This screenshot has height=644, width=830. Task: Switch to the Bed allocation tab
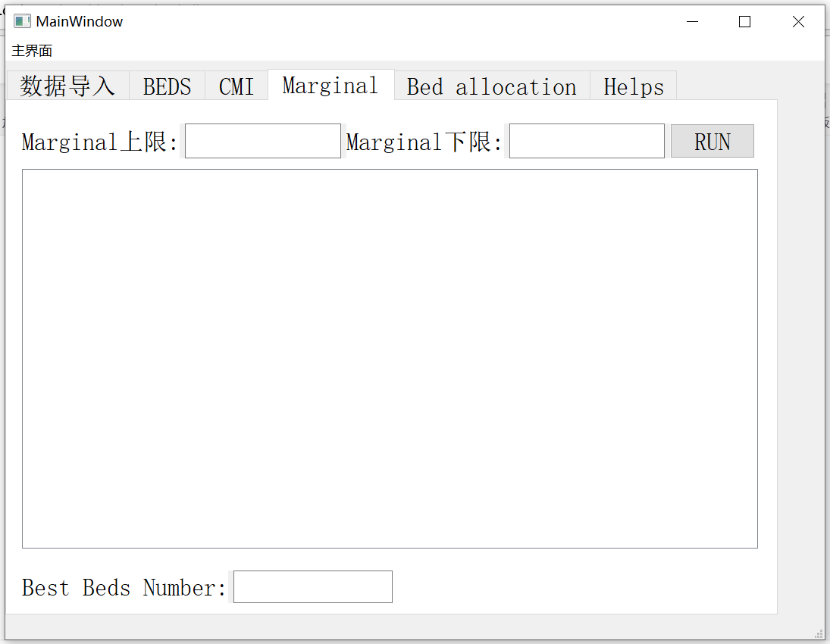point(491,86)
